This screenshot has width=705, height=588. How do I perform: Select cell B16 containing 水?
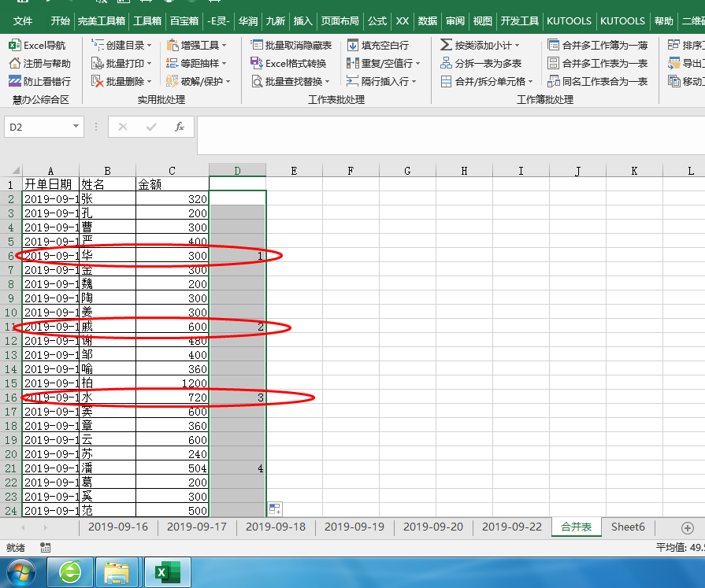click(107, 398)
